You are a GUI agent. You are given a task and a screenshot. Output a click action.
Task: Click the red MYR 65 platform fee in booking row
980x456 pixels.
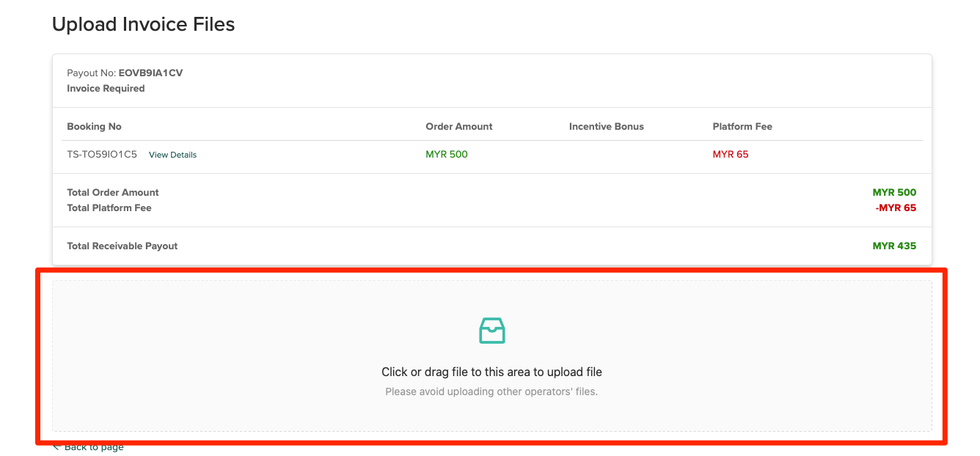(x=730, y=154)
